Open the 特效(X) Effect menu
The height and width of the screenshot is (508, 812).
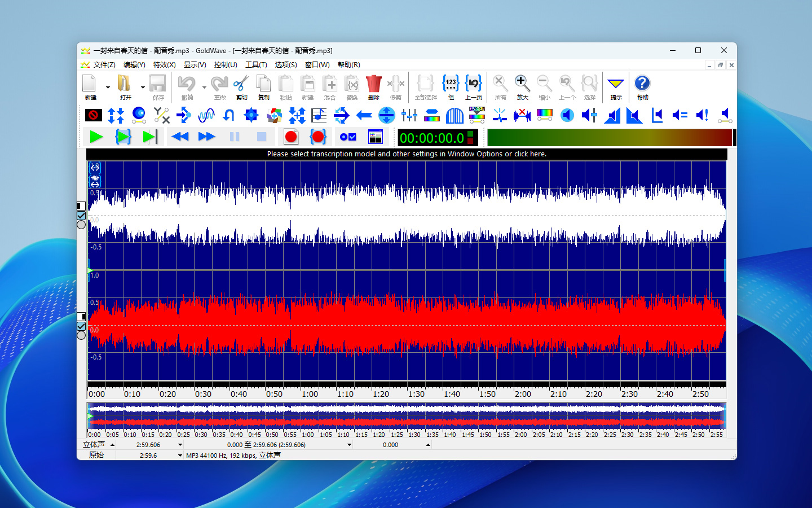[x=165, y=65]
